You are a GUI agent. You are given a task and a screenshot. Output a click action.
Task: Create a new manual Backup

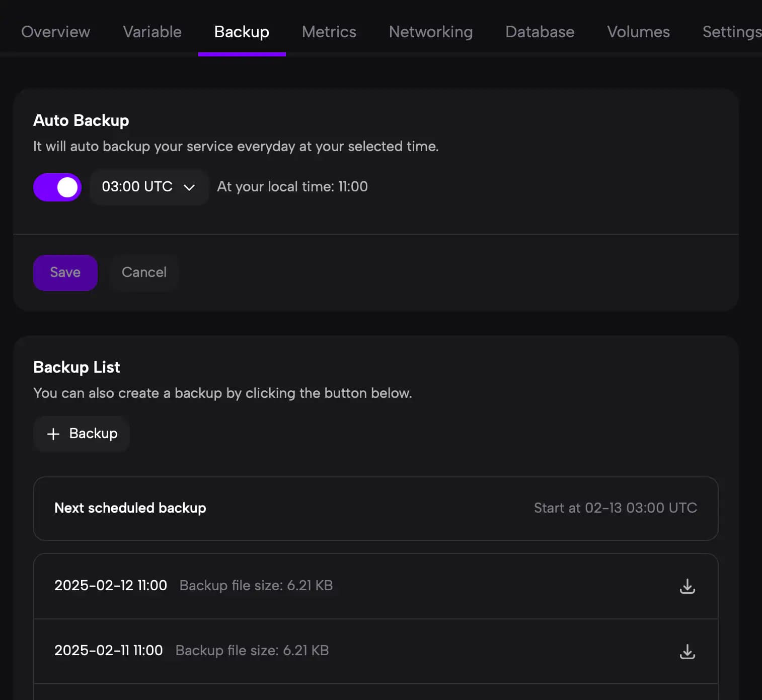coord(82,434)
